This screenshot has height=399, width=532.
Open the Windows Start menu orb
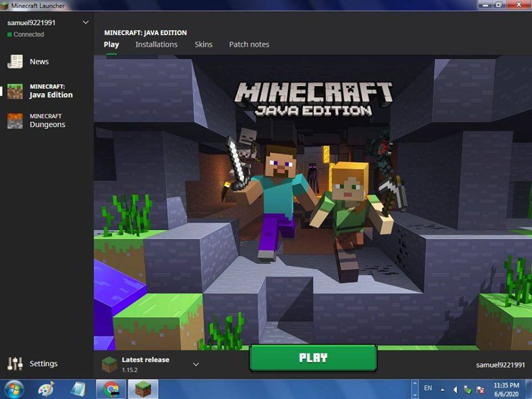click(x=13, y=389)
